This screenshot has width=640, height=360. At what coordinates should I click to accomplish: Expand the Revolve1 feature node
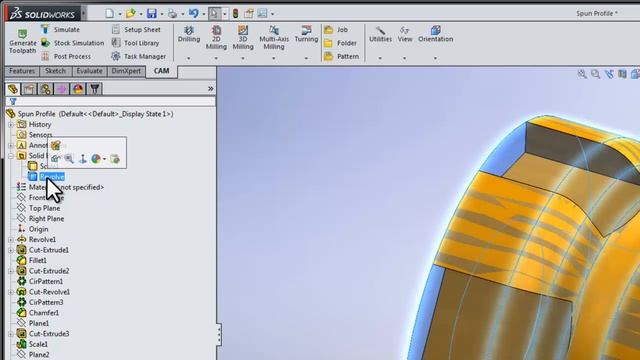point(11,240)
